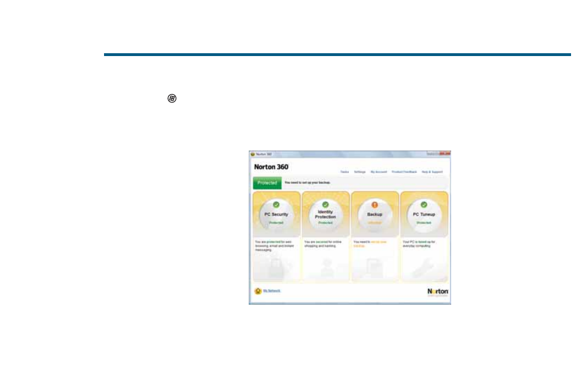Viewport: 588px width, 381px height.
Task: Click the Windows Start logo icon above window
Action: pos(172,99)
